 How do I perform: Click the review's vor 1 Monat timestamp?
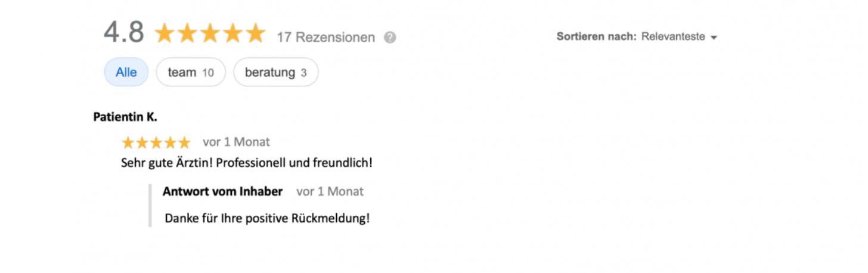coord(236,142)
